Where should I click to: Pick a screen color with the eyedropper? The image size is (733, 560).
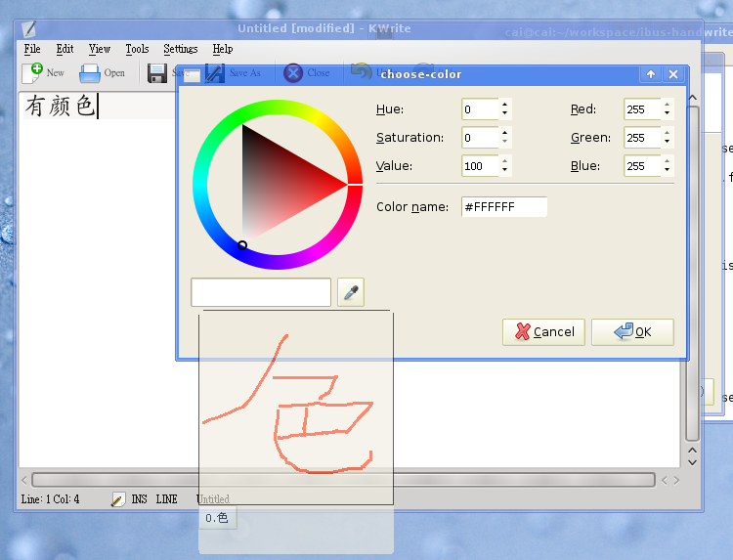pyautogui.click(x=351, y=292)
